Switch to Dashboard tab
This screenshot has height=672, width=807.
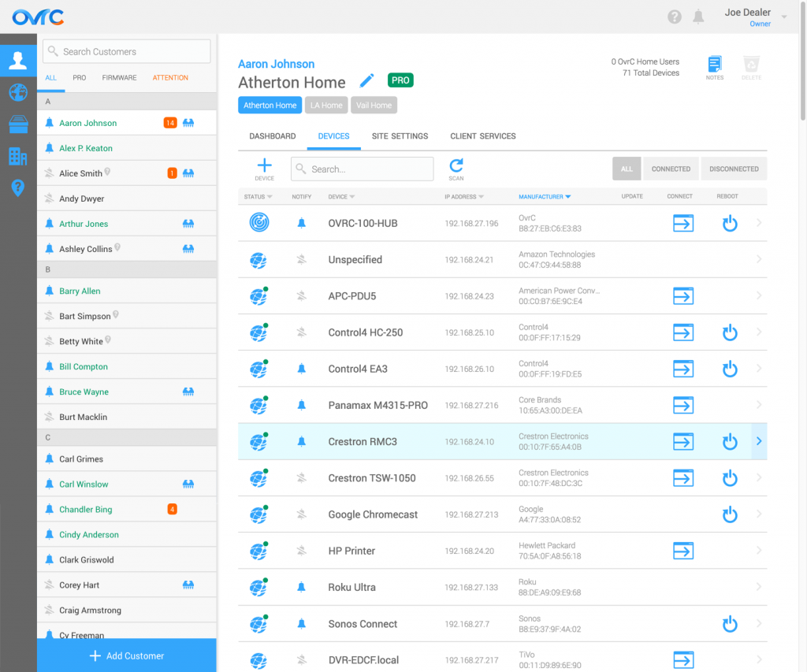tap(272, 136)
